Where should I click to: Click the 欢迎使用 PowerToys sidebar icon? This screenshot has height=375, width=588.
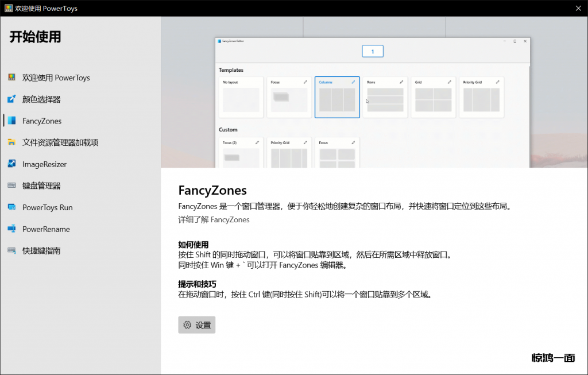[11, 78]
